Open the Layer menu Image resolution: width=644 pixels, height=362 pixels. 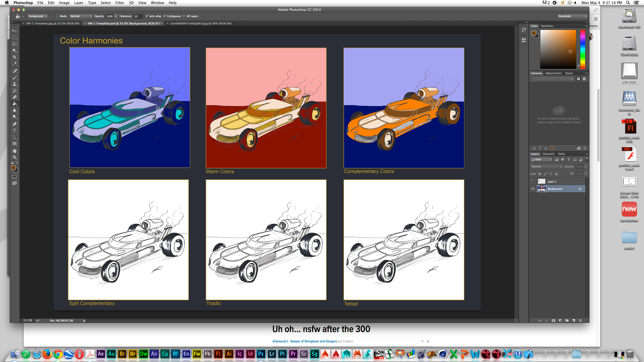(x=78, y=3)
